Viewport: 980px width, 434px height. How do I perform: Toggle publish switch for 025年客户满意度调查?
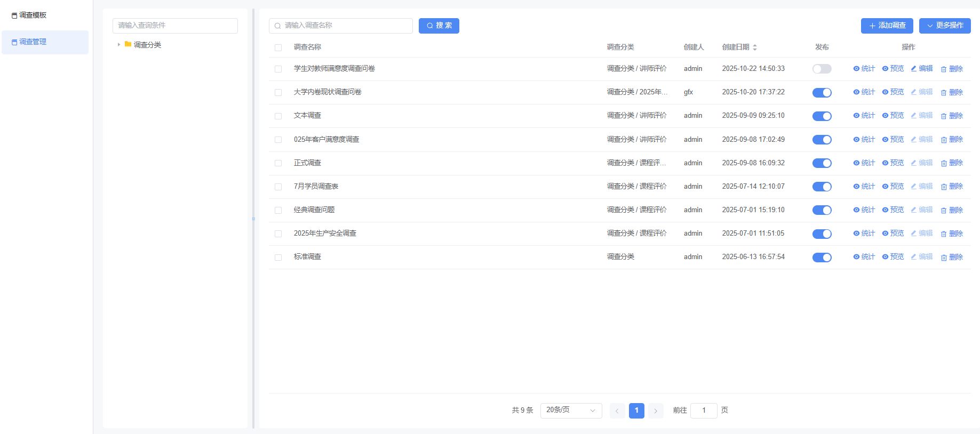tap(822, 140)
